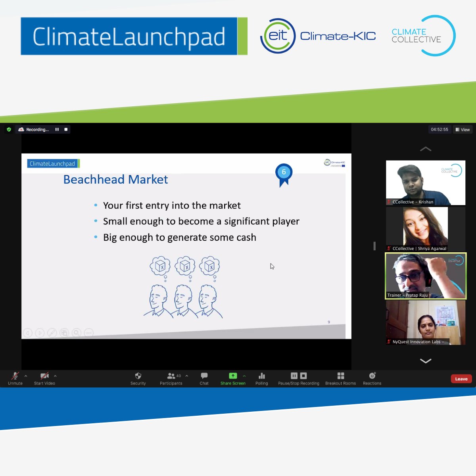Screen dimensions: 476x476
Task: Open slideshow more options ellipsis
Action: point(89,333)
